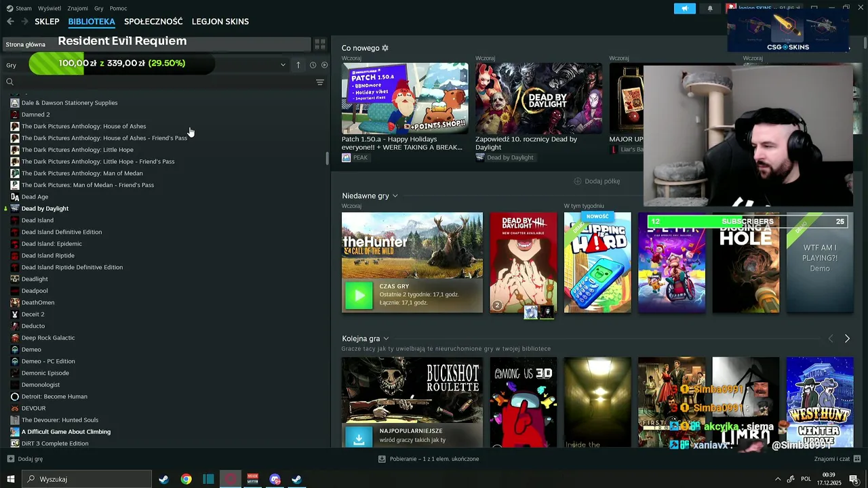Sort library ascending with up arrow

[x=298, y=65]
